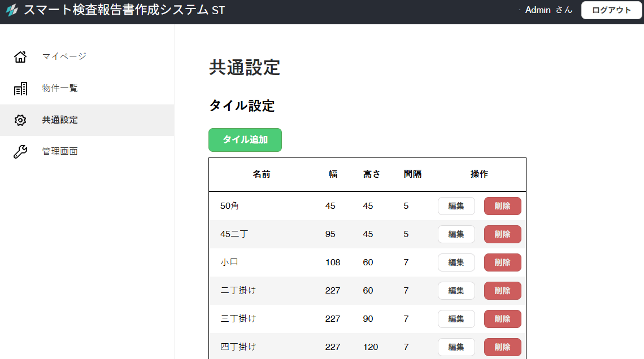Edit the 45二丁 tile entry
The image size is (644, 359).
pyautogui.click(x=456, y=234)
